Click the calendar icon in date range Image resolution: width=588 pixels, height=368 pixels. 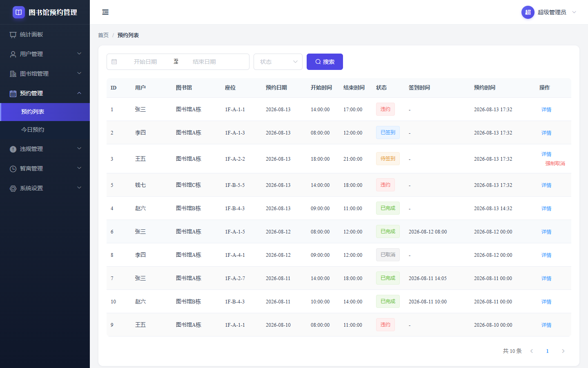pos(114,62)
